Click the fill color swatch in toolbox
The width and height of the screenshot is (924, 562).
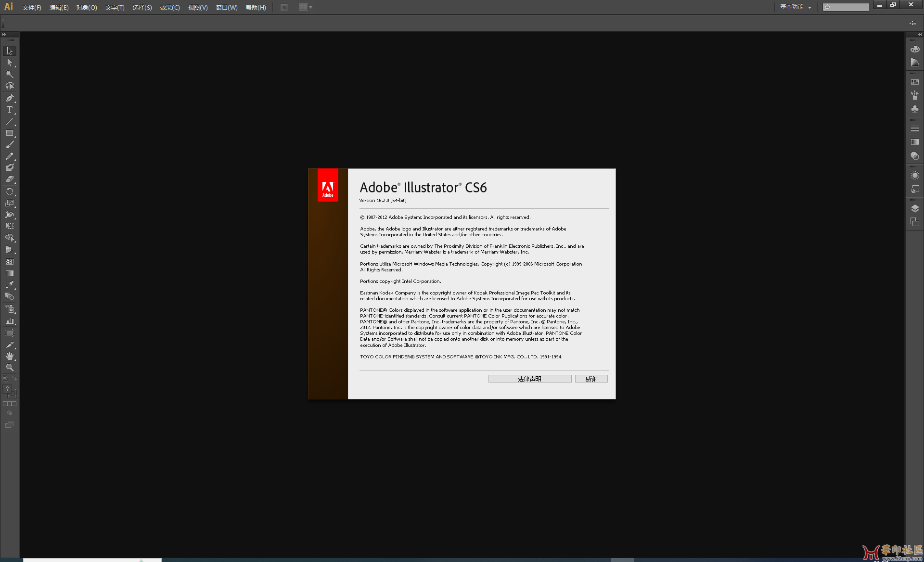pyautogui.click(x=7, y=389)
